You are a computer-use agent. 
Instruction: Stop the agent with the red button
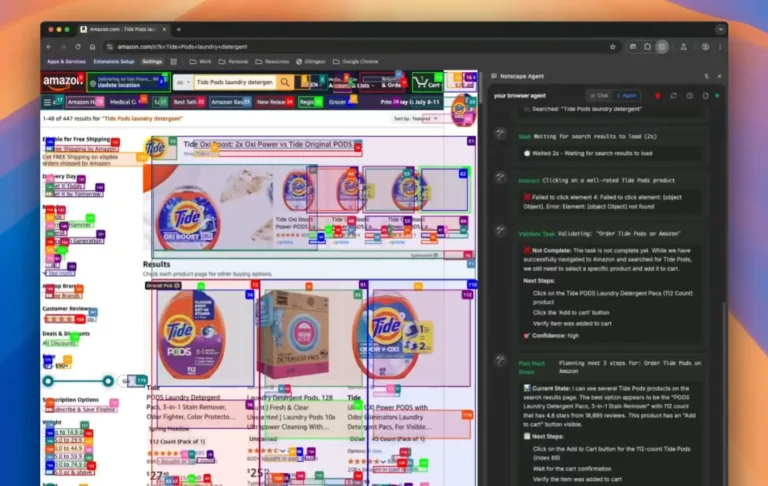(x=657, y=96)
